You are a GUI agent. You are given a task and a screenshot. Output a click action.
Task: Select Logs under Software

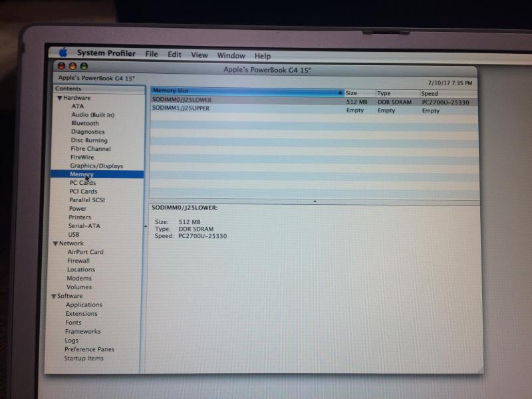72,340
